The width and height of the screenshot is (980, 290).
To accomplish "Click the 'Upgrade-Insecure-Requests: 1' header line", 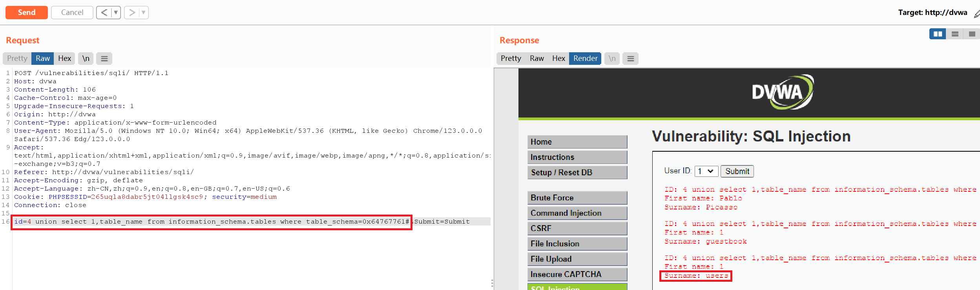I will click(x=74, y=106).
